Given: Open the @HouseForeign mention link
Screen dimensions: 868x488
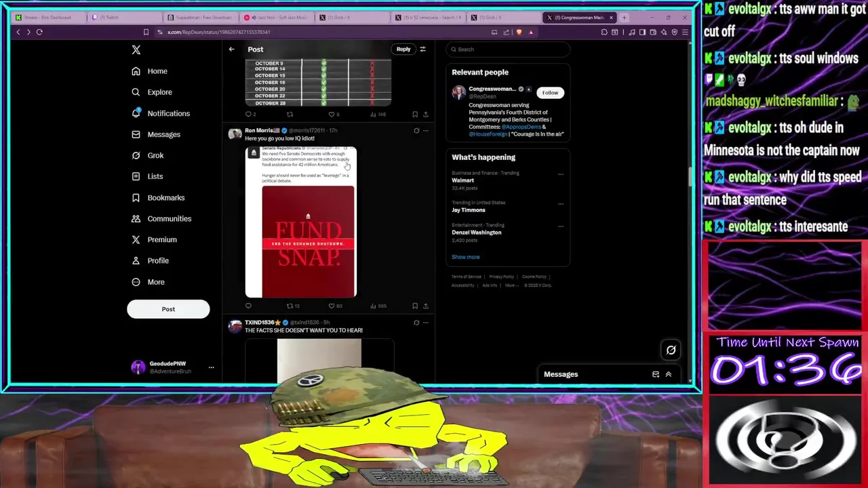Looking at the screenshot, I should (488, 134).
